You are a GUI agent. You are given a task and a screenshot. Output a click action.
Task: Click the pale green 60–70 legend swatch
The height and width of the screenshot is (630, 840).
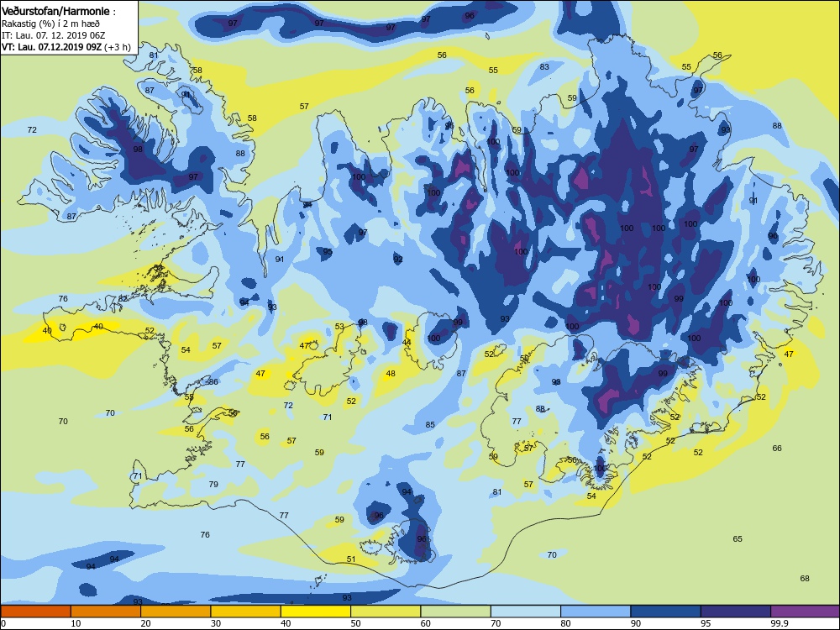456,612
